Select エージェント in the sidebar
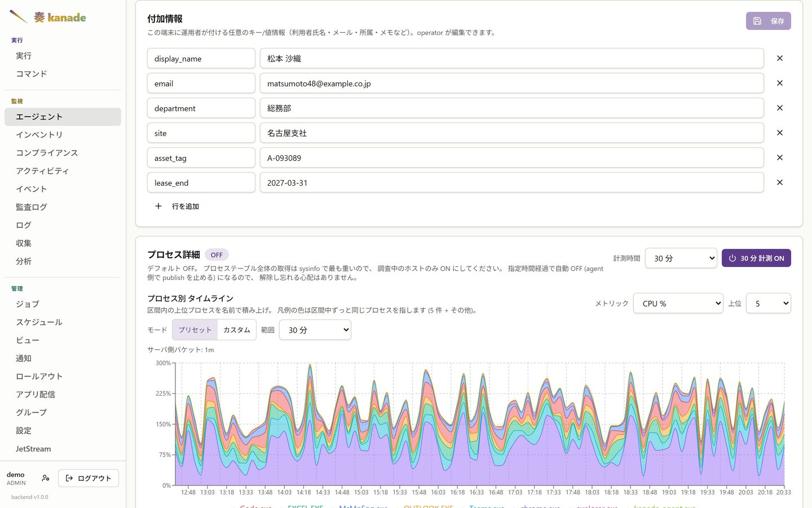 point(63,117)
